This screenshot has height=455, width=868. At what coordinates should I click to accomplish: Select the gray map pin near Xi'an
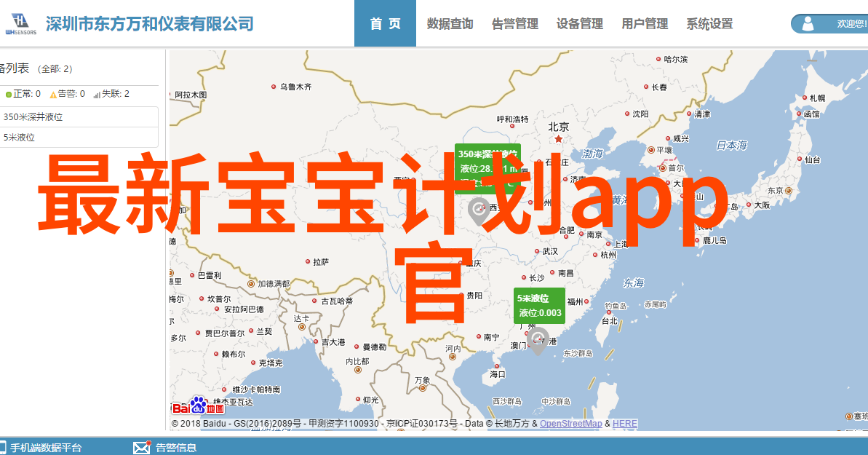478,211
